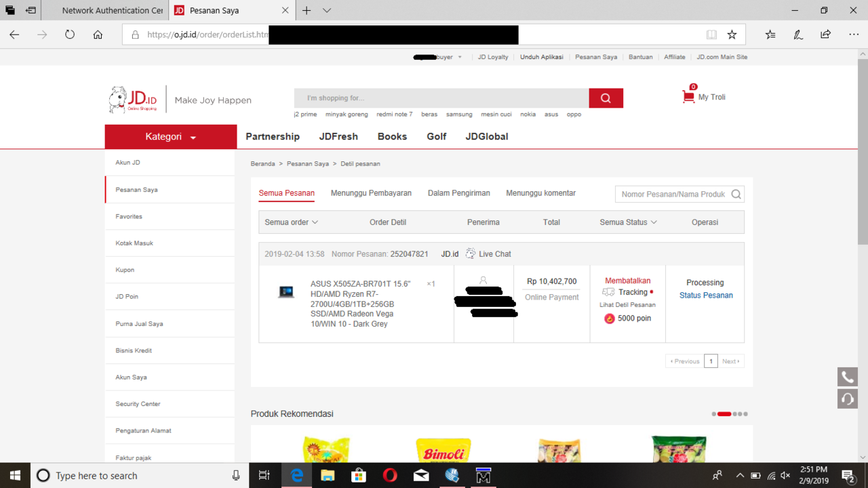Screen dimensions: 868x488
Task: Click the Tracking truck icon
Action: 608,292
